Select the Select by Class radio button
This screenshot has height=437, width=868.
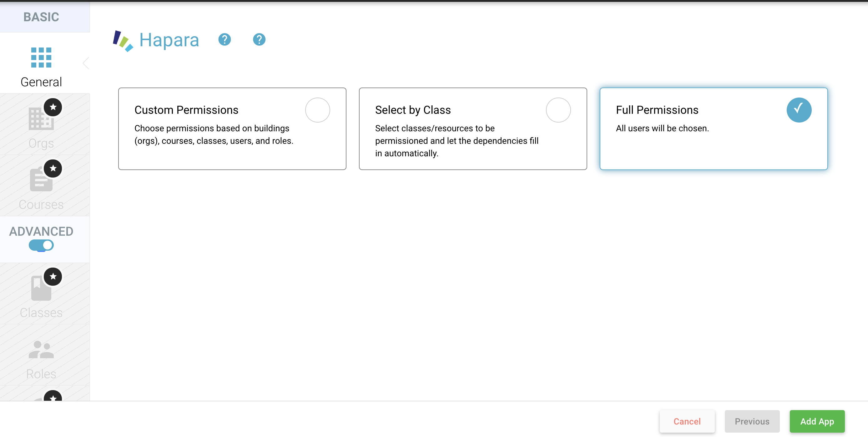point(558,110)
